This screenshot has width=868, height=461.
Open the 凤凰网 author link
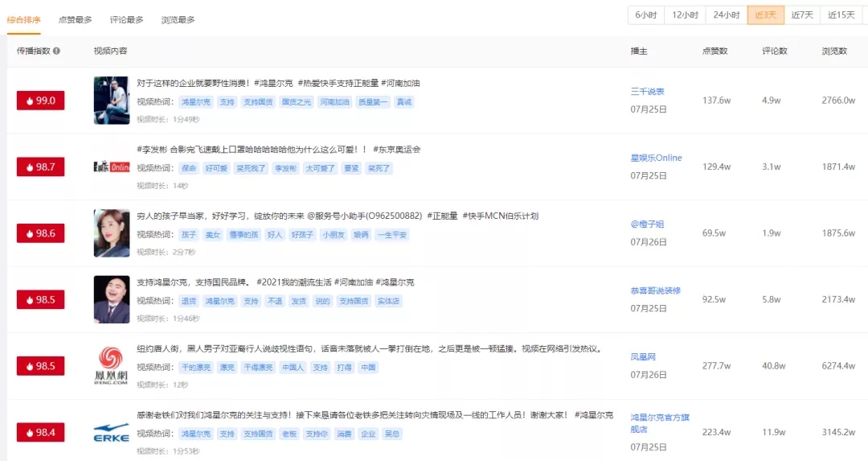pos(643,357)
